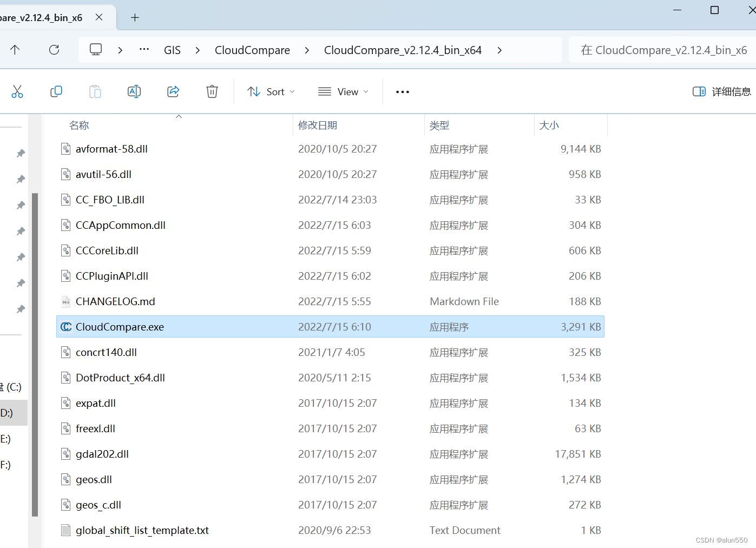The width and height of the screenshot is (756, 548).
Task: Toggle the 详细信息 details pane
Action: 722,92
